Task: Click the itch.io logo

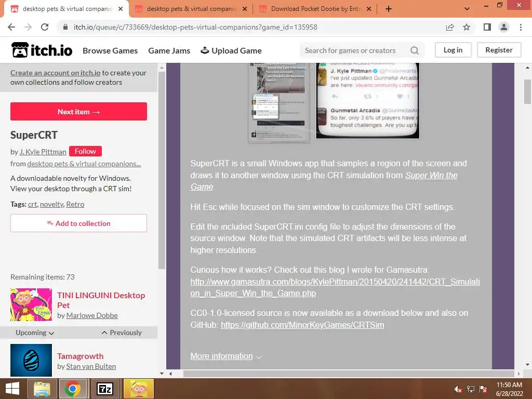Action: (42, 50)
